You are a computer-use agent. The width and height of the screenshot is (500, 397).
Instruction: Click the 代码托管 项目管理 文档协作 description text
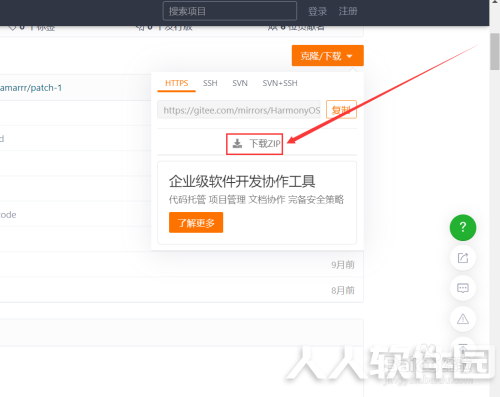click(256, 200)
